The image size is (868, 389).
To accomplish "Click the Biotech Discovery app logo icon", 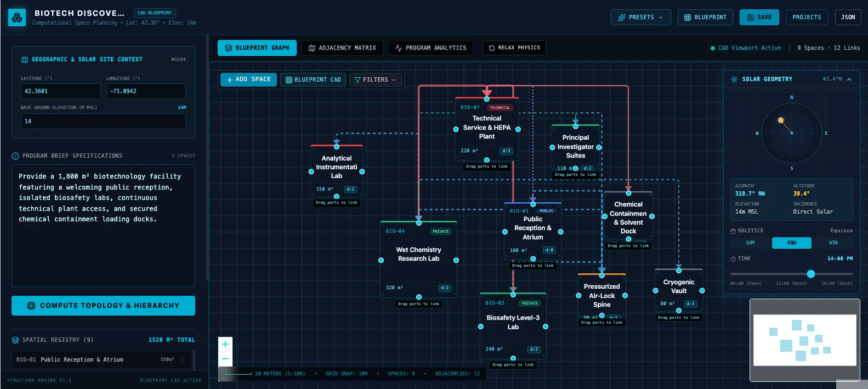I will (x=17, y=18).
